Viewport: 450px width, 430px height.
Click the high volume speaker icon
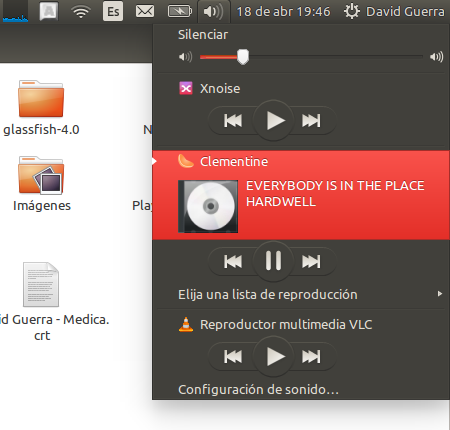pos(436,57)
